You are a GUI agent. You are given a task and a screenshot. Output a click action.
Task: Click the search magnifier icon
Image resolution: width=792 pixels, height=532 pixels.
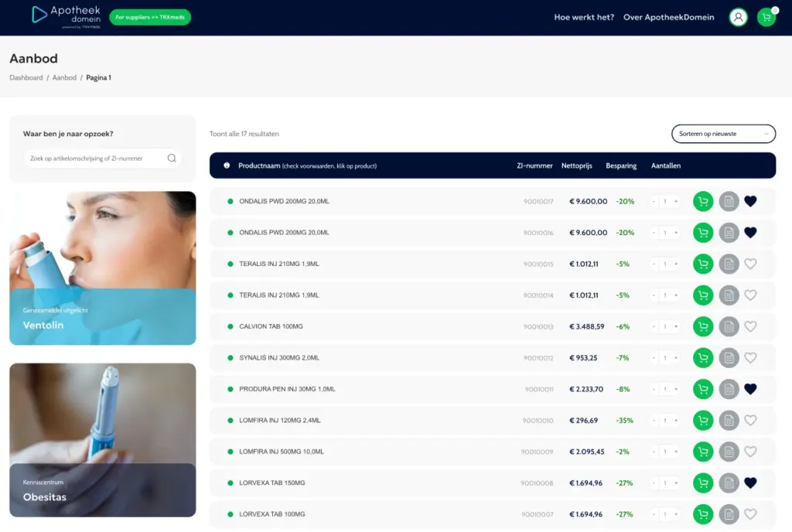pos(172,159)
